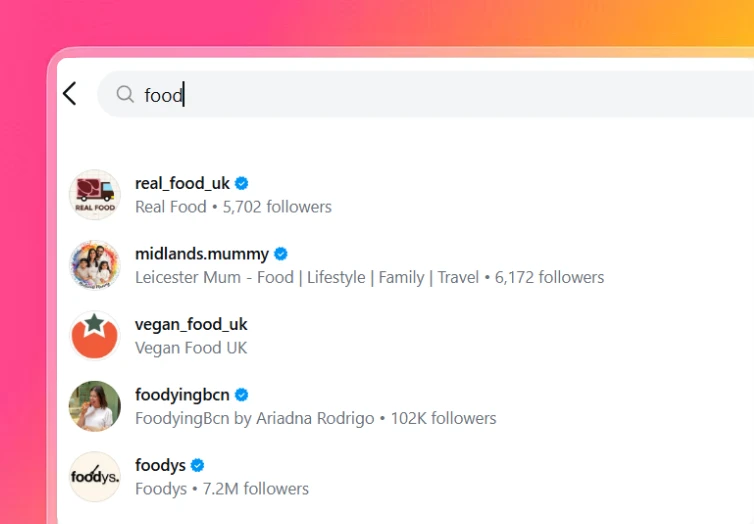
Task: Open the real_food_uk truck logo avatar
Action: point(95,195)
